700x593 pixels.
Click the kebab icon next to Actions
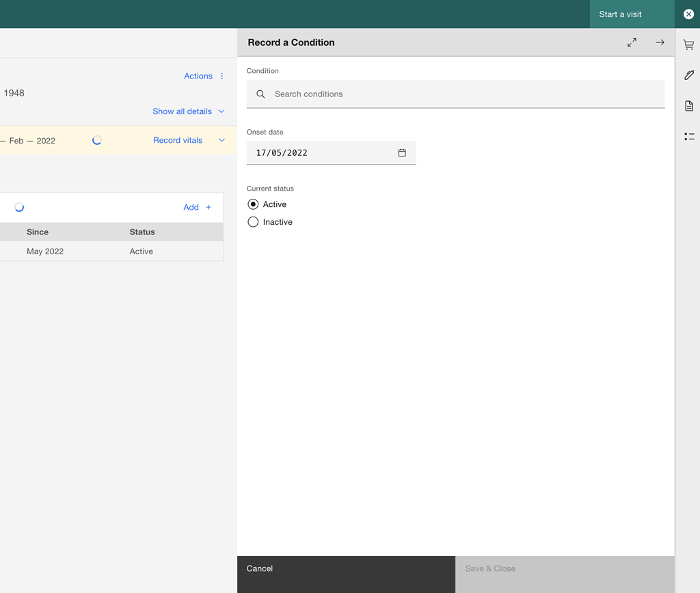click(x=221, y=76)
